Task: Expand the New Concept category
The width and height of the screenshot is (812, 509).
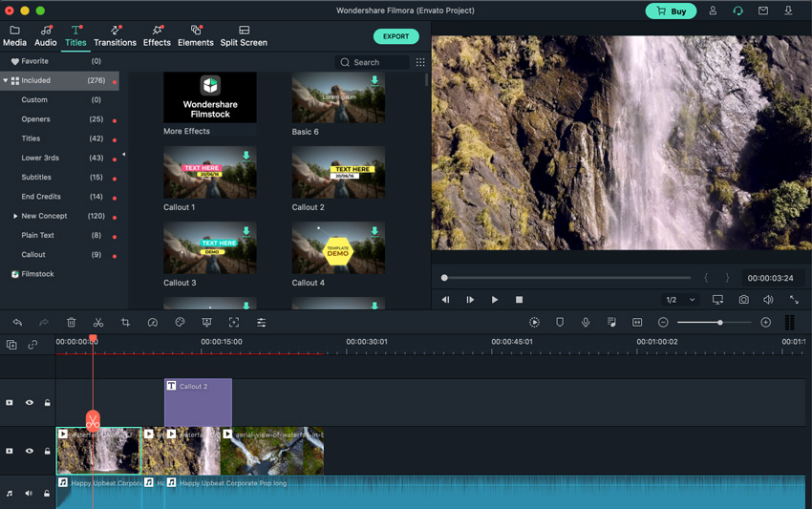Action: click(x=15, y=216)
